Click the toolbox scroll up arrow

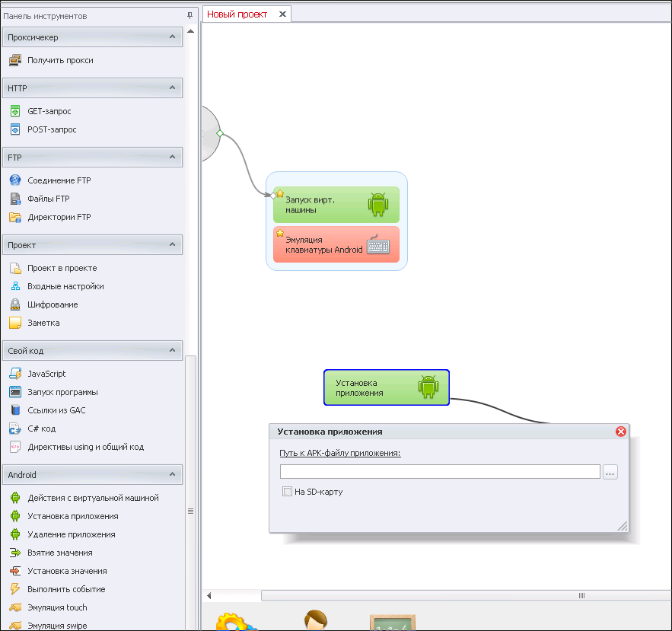(191, 31)
